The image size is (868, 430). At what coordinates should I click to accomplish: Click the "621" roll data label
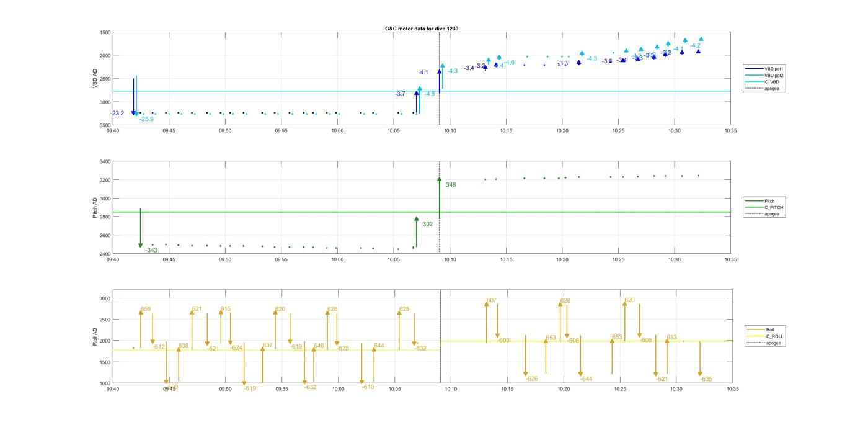197,309
